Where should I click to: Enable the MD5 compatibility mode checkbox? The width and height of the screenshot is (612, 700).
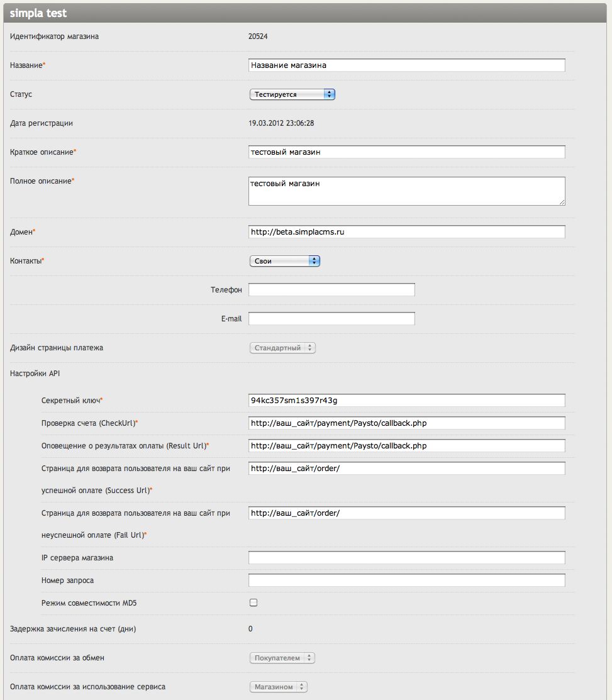253,603
